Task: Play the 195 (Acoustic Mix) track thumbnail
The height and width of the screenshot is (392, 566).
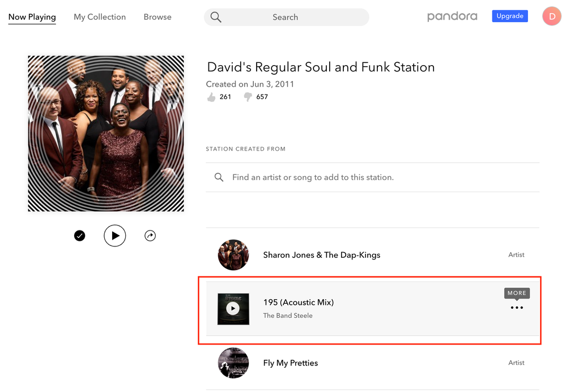Action: click(x=233, y=309)
